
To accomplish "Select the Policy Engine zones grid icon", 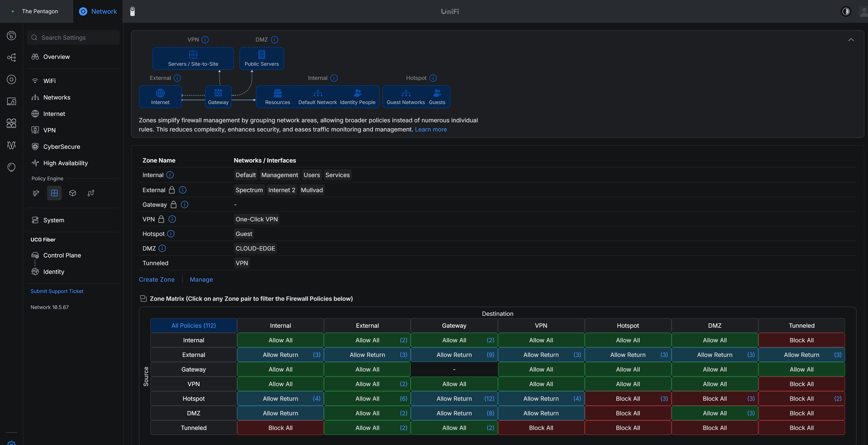I will coord(54,193).
